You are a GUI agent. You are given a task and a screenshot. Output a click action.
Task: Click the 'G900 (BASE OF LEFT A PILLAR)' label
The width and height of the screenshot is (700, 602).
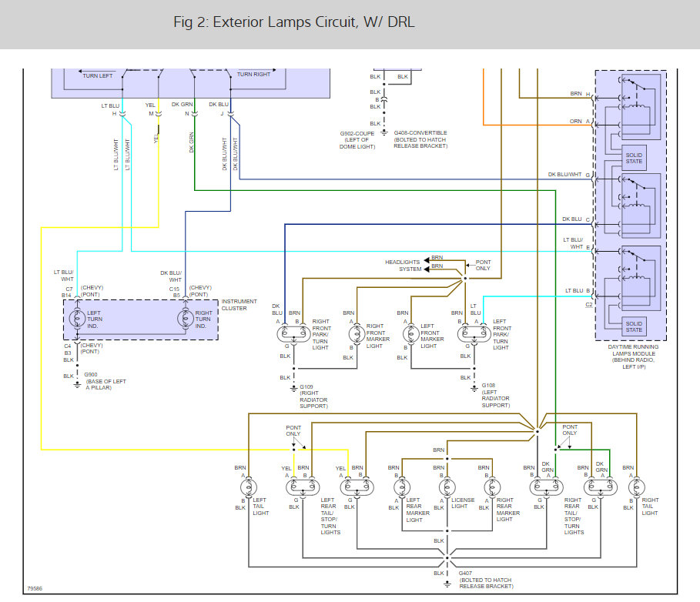pos(105,381)
